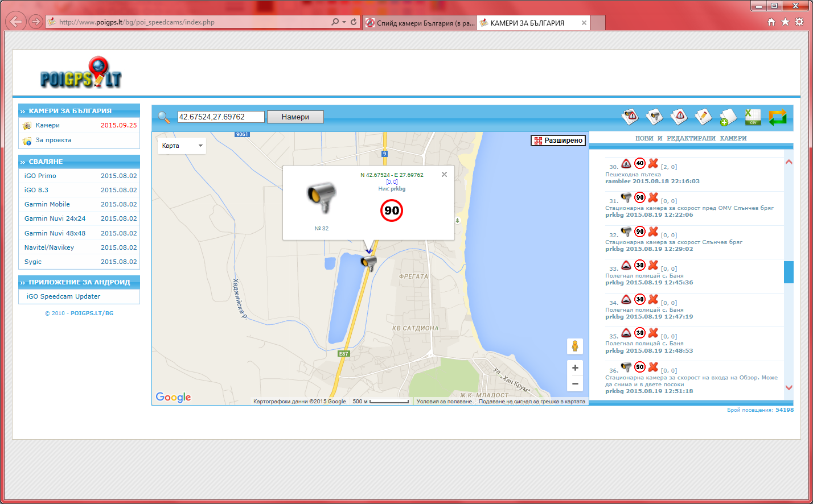Expand the address bar search dropdown arrow
This screenshot has height=504, width=813.
[344, 22]
